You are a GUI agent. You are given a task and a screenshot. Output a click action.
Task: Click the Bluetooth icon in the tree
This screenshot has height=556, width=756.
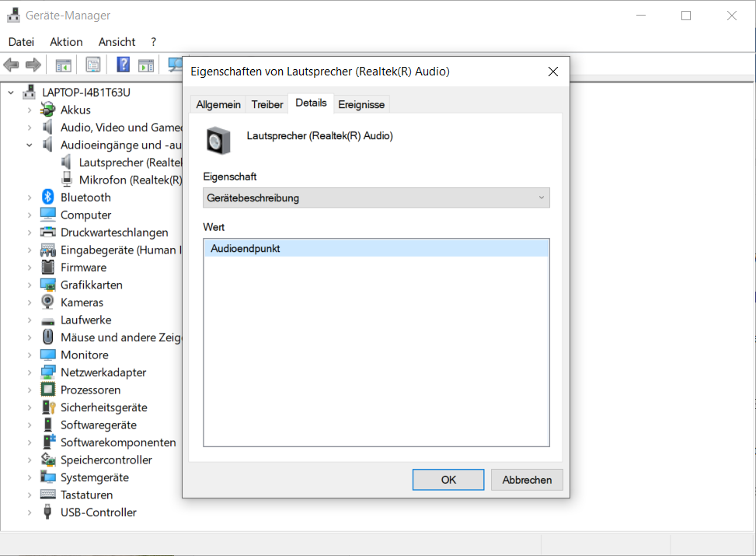pos(47,197)
